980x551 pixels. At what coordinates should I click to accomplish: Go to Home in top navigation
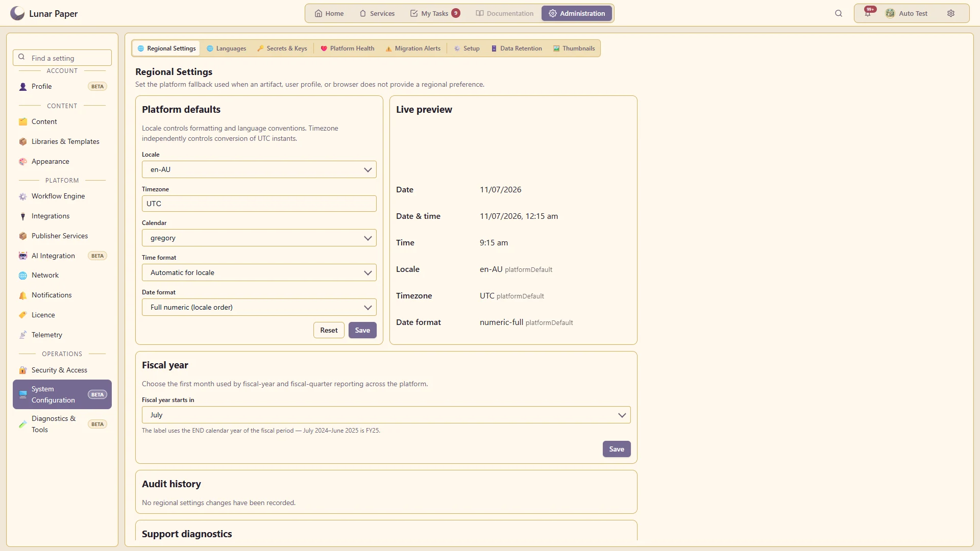329,13
